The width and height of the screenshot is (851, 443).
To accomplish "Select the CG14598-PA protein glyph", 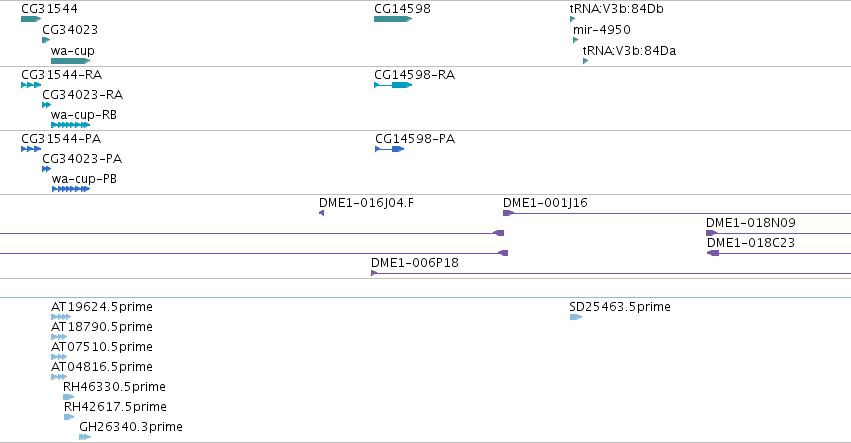I will [390, 149].
